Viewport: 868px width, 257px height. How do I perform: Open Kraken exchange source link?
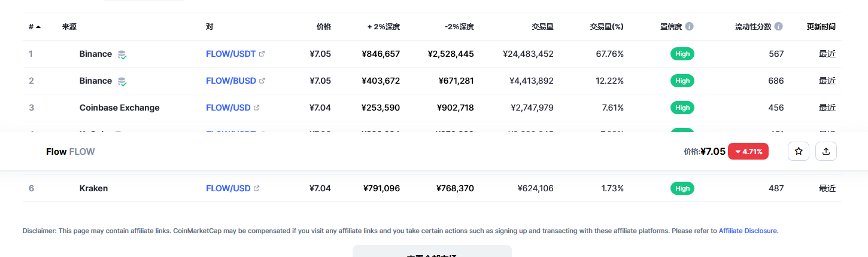coord(93,188)
